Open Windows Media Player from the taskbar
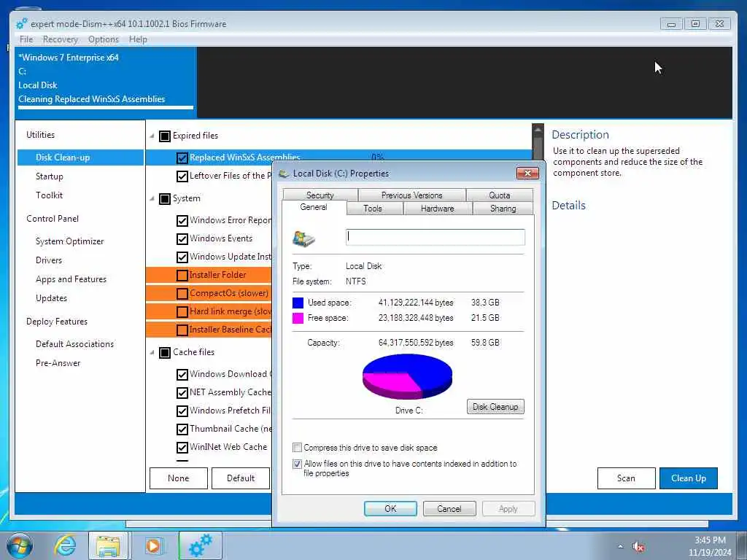747x560 pixels. 153,545
